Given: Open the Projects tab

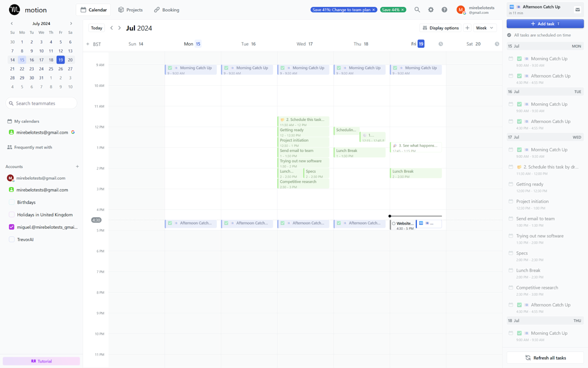Looking at the screenshot, I should pos(130,10).
